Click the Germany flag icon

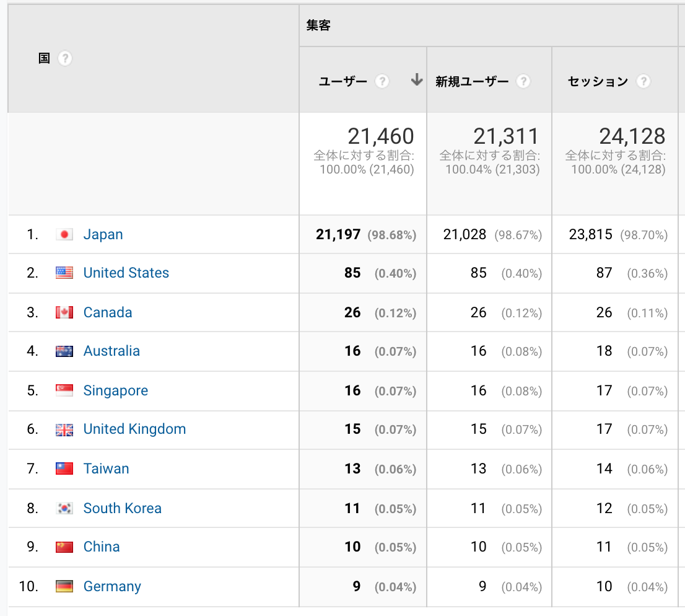[64, 586]
